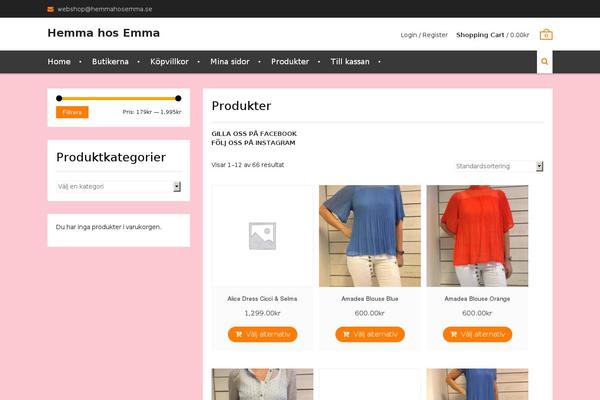Click the Pris: 179kr — 1,995kr label
Viewport: 600px width, 400px height.
(152, 112)
